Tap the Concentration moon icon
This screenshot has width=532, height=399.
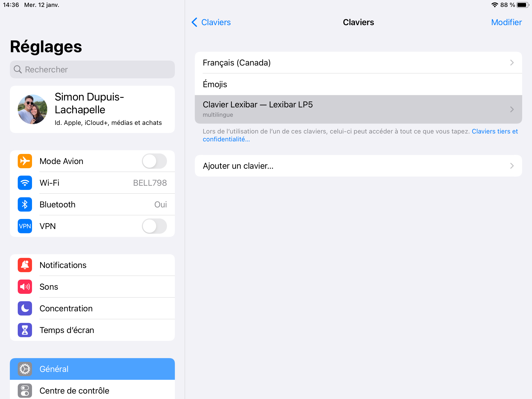pos(25,308)
